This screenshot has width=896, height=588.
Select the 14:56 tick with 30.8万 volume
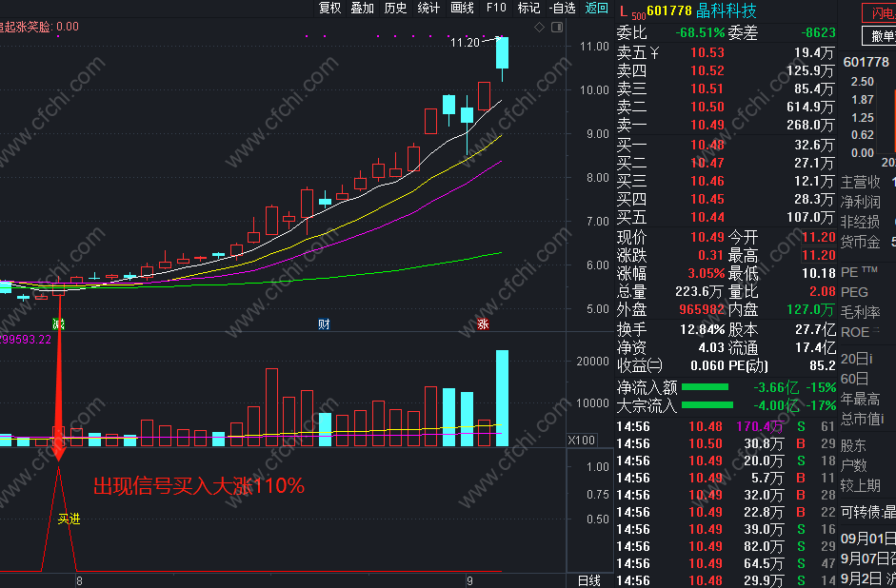[x=726, y=443]
